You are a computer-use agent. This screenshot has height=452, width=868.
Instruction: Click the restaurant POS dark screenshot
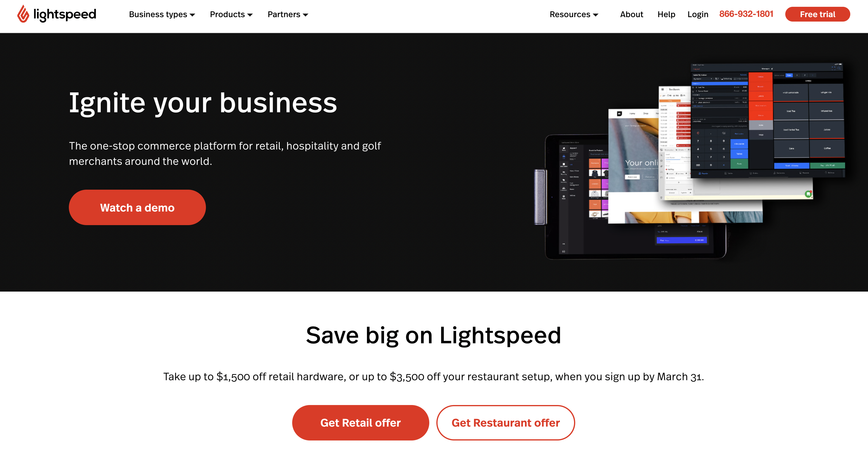coord(768,120)
